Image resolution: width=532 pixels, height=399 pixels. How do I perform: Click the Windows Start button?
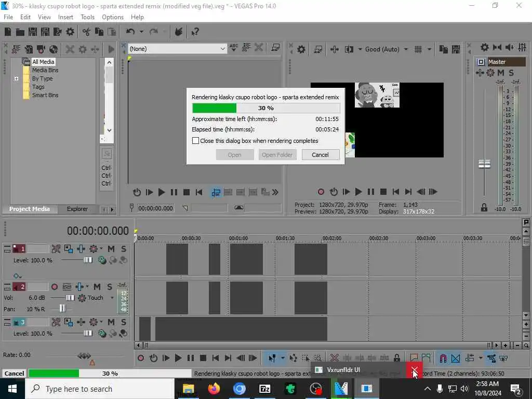(x=12, y=389)
